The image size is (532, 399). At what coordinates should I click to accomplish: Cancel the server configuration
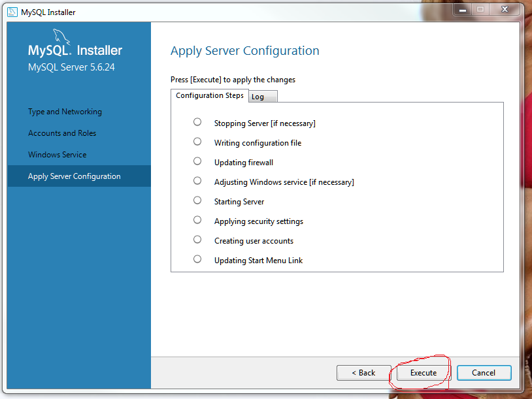(x=484, y=373)
